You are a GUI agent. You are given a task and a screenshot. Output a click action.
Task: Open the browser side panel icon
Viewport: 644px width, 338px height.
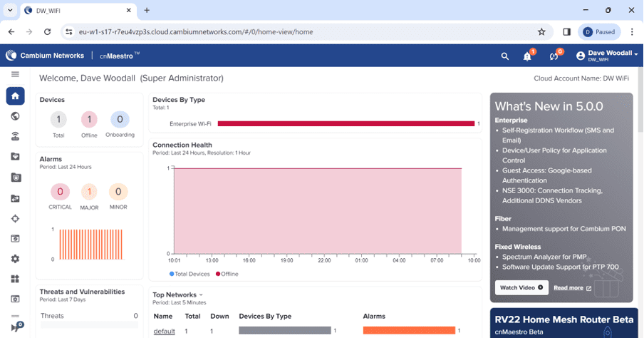point(567,31)
